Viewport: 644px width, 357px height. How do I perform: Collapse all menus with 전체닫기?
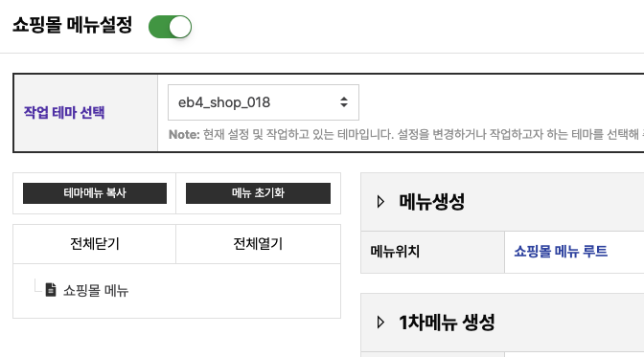click(95, 244)
